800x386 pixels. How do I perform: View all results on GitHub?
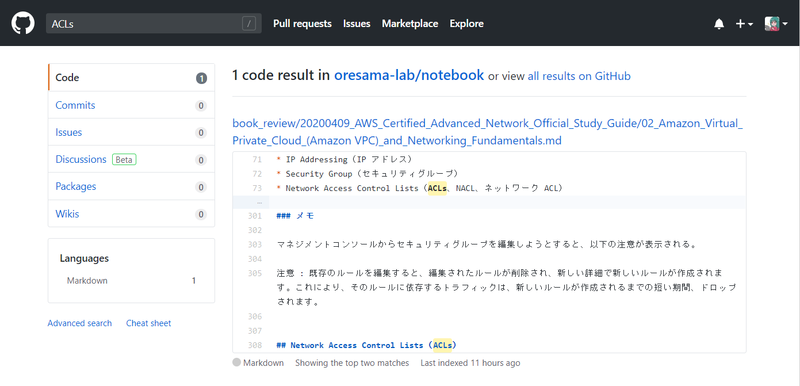click(x=579, y=76)
